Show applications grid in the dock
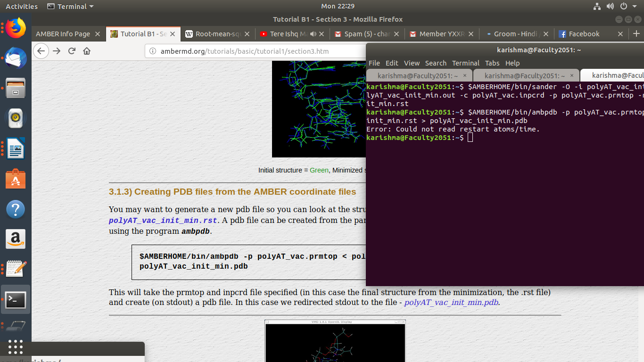644x362 pixels. (16, 347)
